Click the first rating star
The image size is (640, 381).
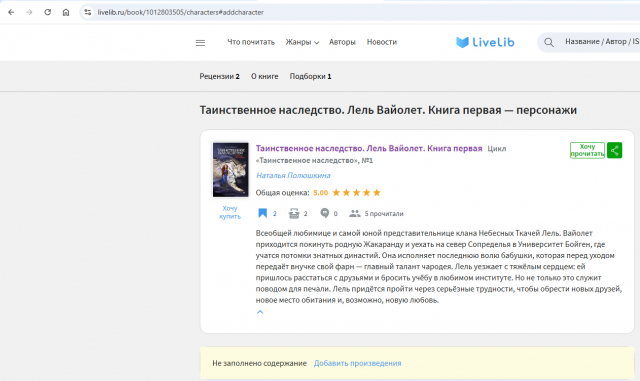336,192
